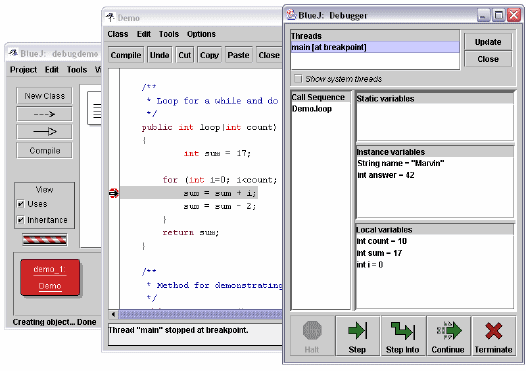Click the Compile button in Demo editor toolbar
This screenshot has width=526, height=371.
tap(126, 55)
